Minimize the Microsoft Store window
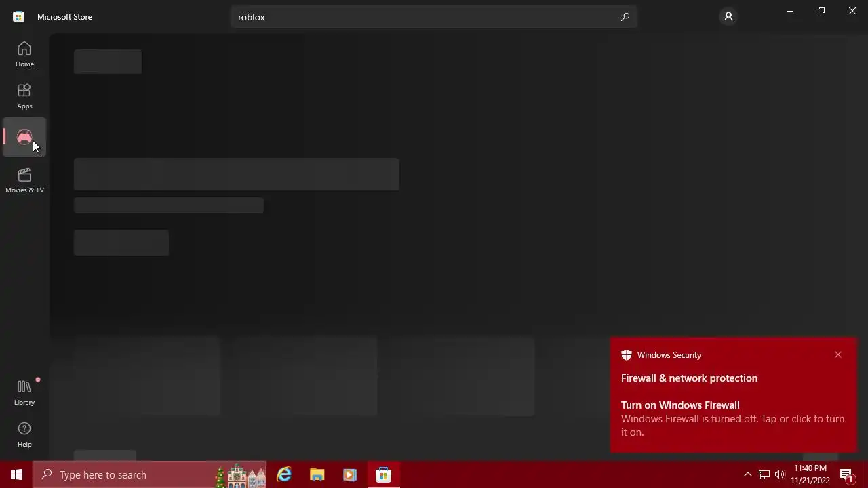868x488 pixels. click(790, 11)
